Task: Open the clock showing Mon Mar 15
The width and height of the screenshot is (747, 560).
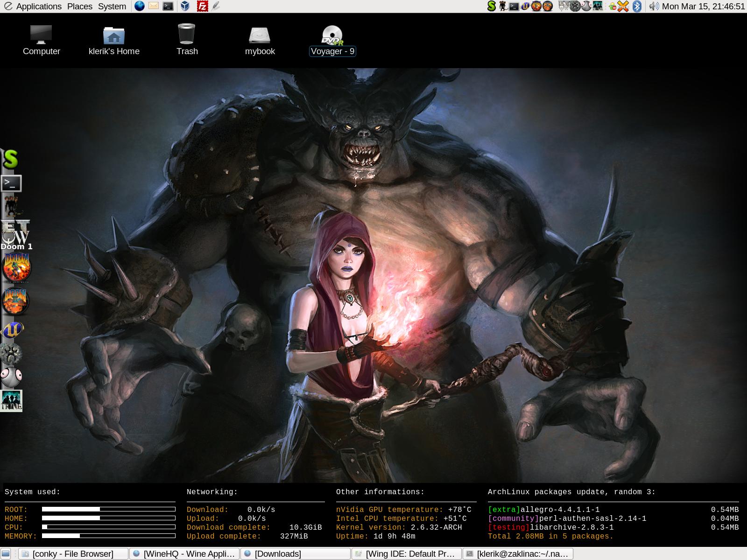Action: coord(704,7)
